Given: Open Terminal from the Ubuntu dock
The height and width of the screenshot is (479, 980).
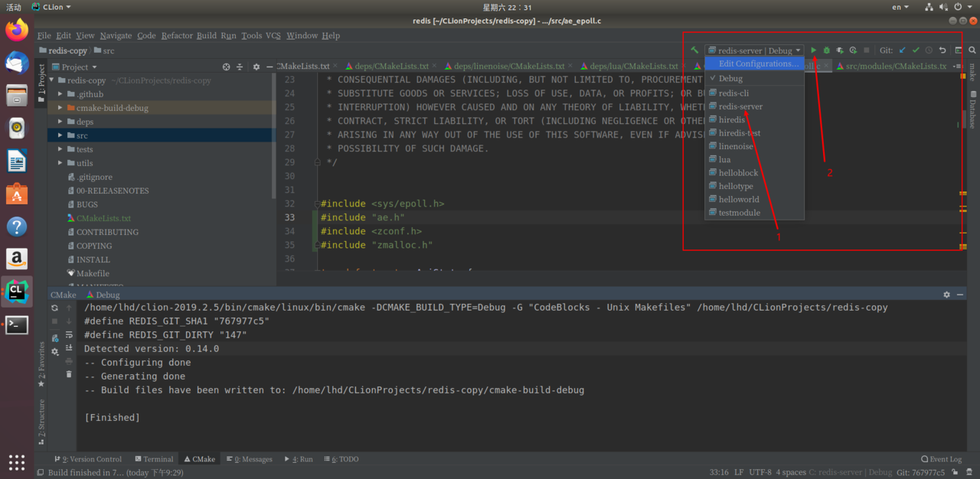Looking at the screenshot, I should 17,325.
